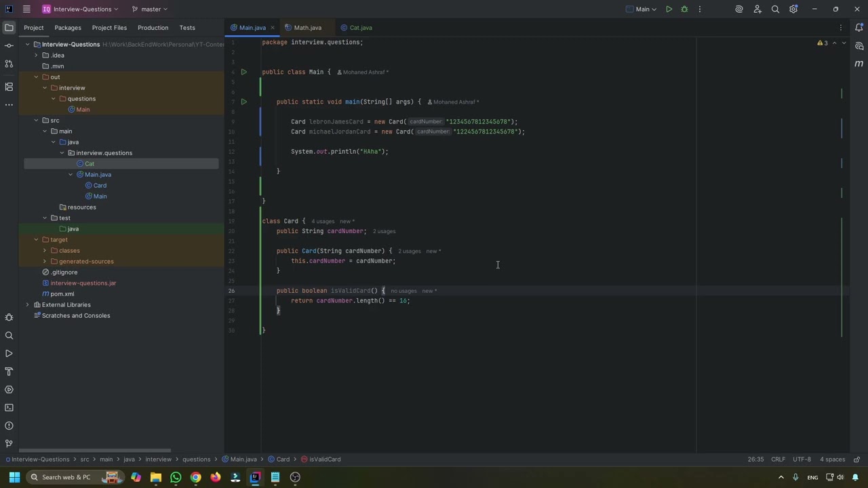The width and height of the screenshot is (868, 488).
Task: Open the Commit tool window icon
Action: coord(9,45)
